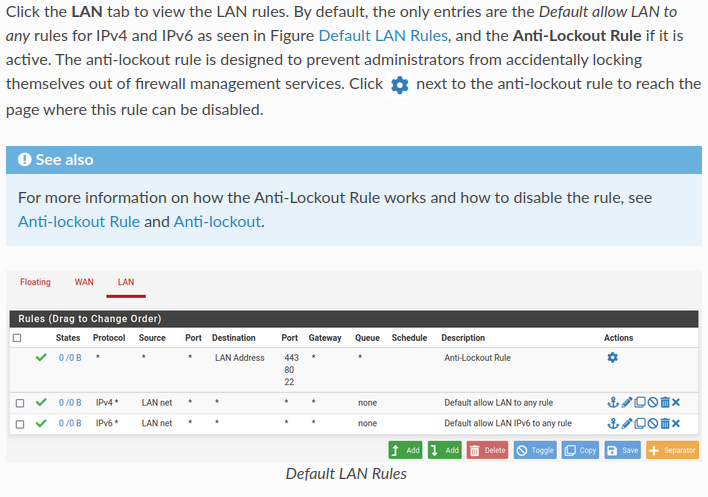Copy the IPv4 rule using its copy icon
Viewport: 708px width, 497px height.
(x=639, y=403)
